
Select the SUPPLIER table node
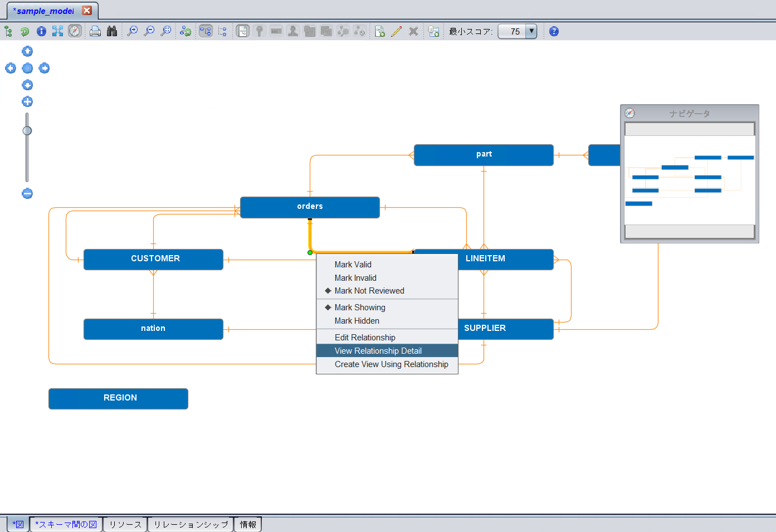point(505,329)
